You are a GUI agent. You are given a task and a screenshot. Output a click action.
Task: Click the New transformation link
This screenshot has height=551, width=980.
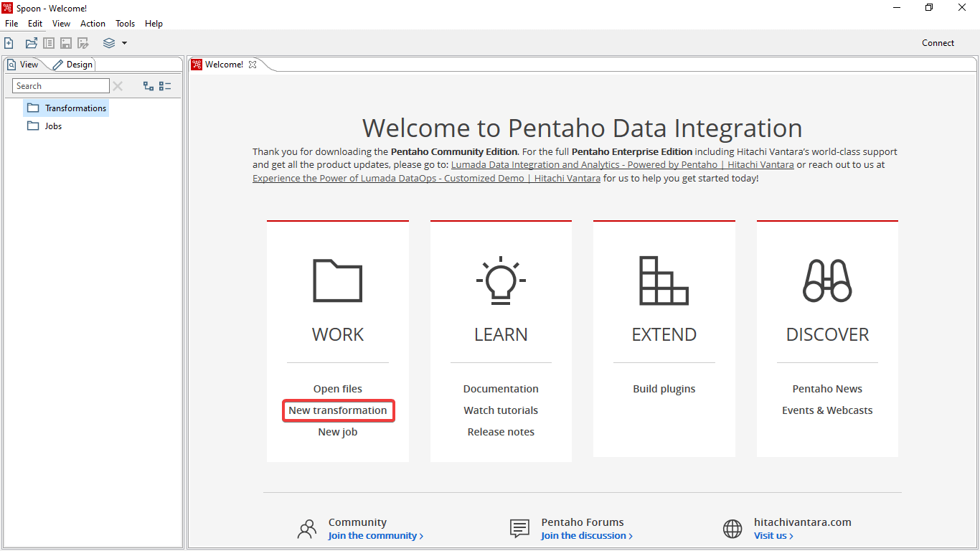point(338,410)
